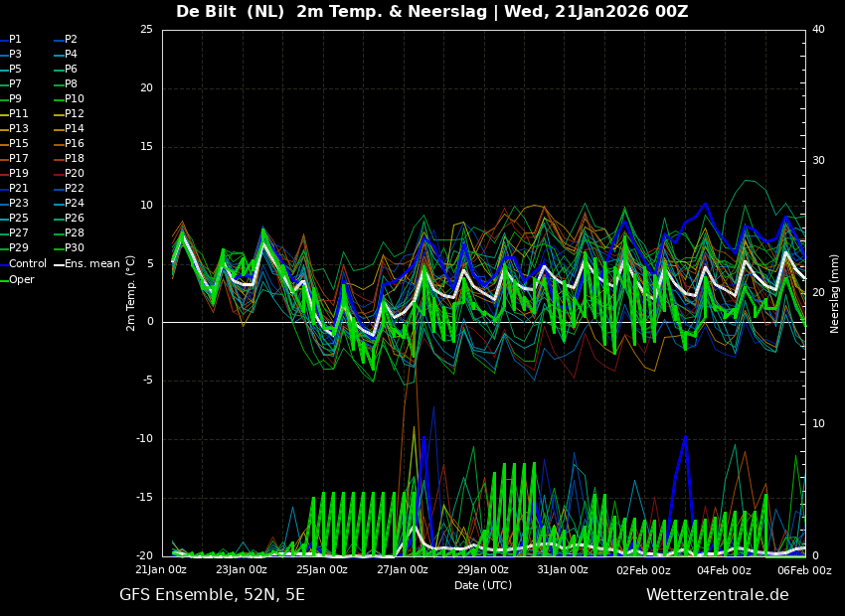Click the P16 legend entry
This screenshot has width=845, height=616.
[75, 144]
